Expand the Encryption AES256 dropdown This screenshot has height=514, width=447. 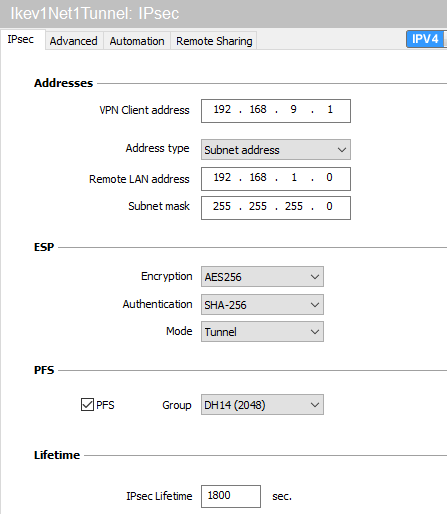[x=262, y=277]
